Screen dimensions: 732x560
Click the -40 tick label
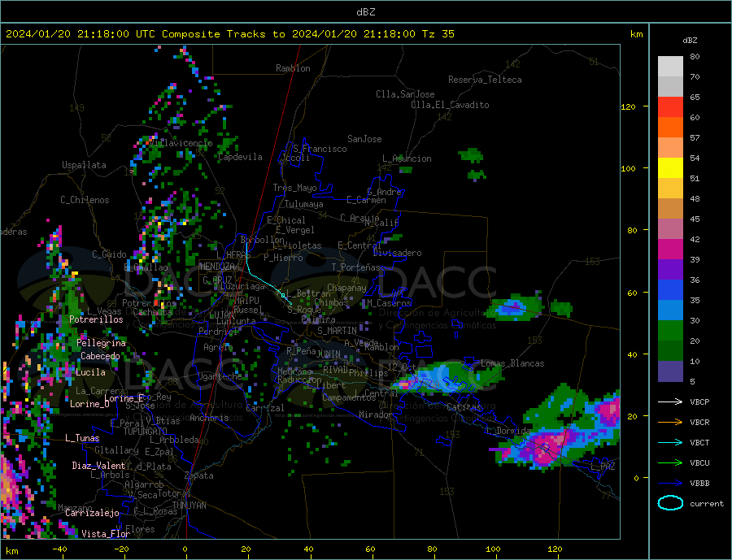click(x=59, y=549)
